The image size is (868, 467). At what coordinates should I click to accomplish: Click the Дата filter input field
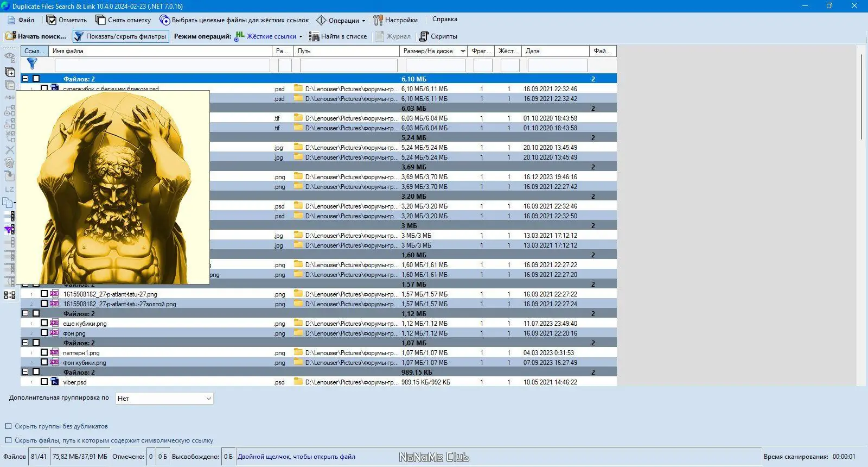(x=558, y=65)
